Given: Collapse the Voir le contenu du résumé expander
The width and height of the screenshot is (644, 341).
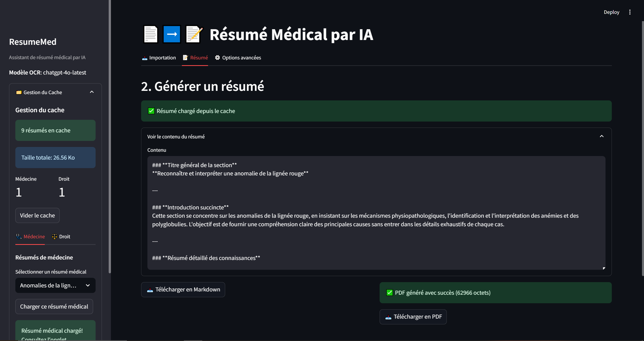Looking at the screenshot, I should point(602,136).
